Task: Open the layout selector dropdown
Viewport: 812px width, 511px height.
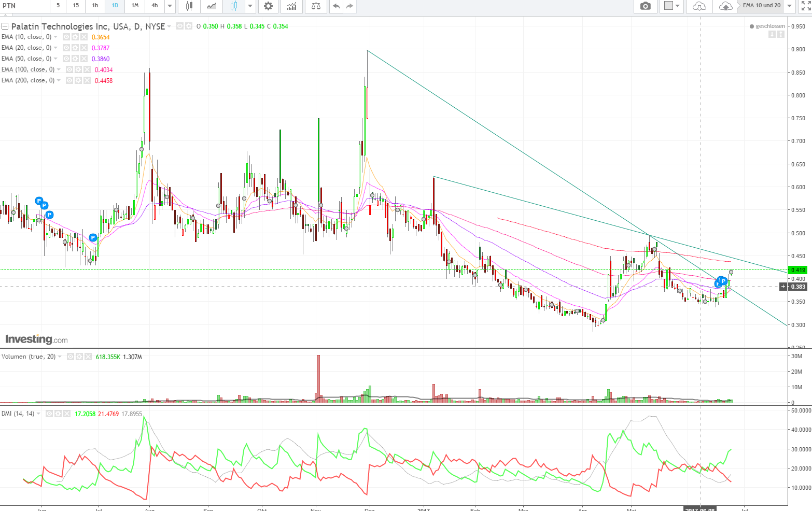Action: point(672,6)
